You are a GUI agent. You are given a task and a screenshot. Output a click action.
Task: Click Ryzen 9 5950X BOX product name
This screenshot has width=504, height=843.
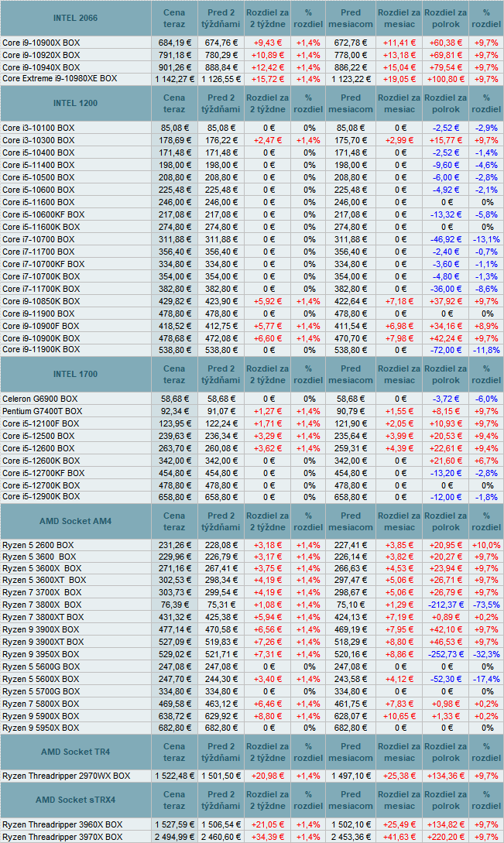40,728
